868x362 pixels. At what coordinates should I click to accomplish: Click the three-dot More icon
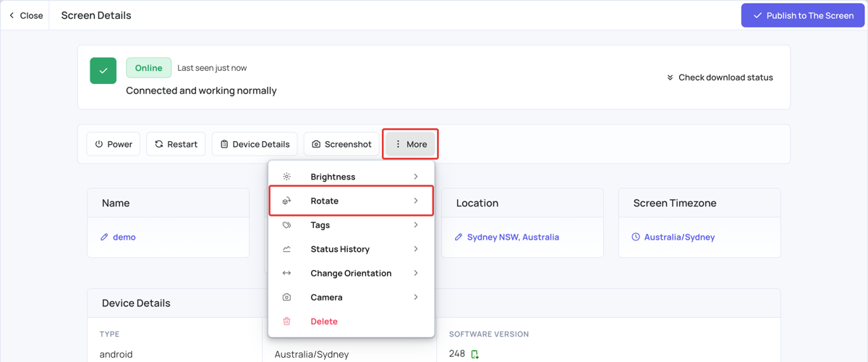pos(398,144)
